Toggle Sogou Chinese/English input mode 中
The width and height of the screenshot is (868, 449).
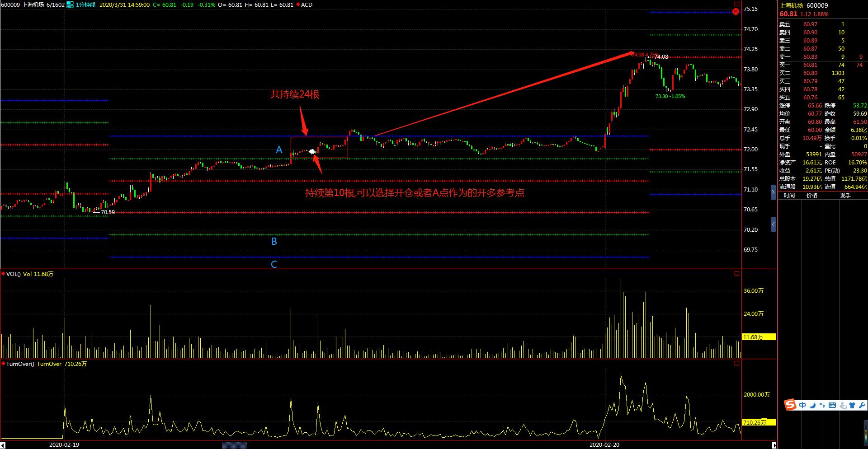[802, 405]
